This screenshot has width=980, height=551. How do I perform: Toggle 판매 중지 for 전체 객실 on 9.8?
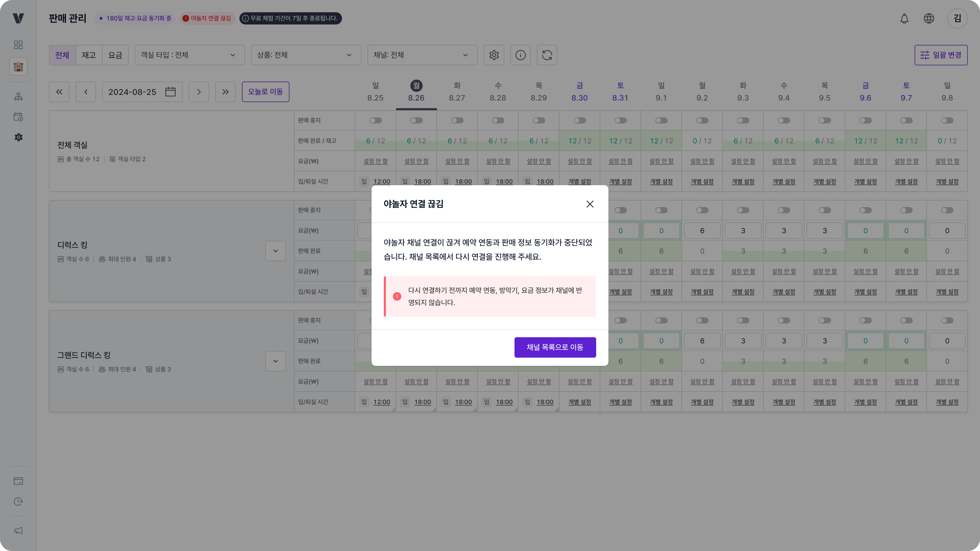[947, 121]
